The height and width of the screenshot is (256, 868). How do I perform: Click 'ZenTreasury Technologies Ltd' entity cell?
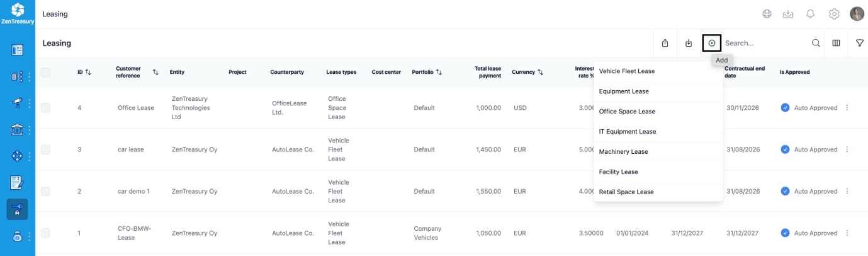pyautogui.click(x=191, y=108)
